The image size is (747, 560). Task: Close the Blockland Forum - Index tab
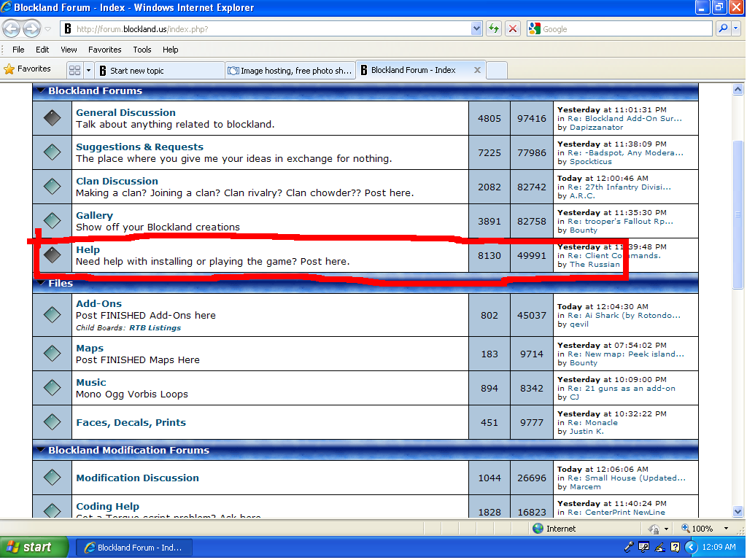(477, 70)
